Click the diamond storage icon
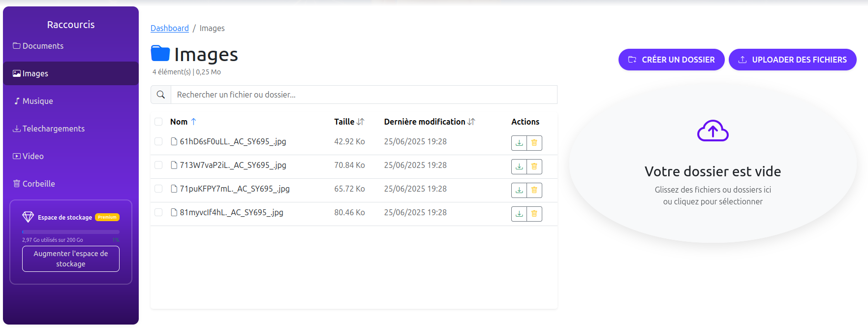The height and width of the screenshot is (328, 868). (x=28, y=217)
